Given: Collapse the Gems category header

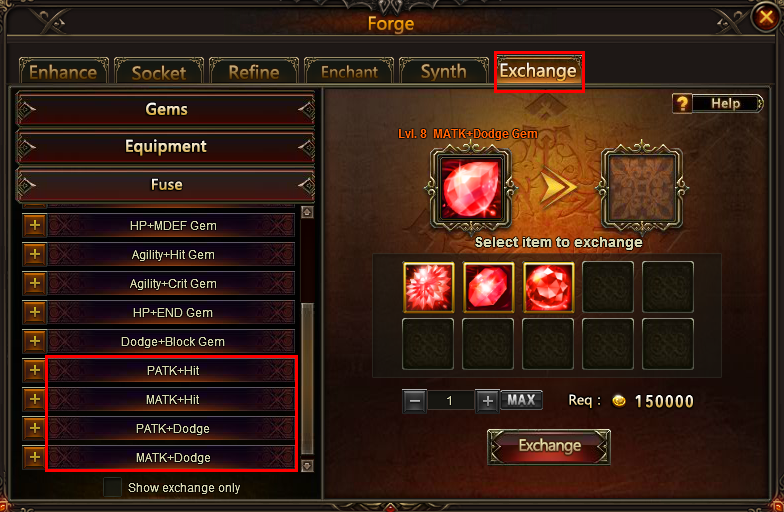Looking at the screenshot, I should (166, 108).
